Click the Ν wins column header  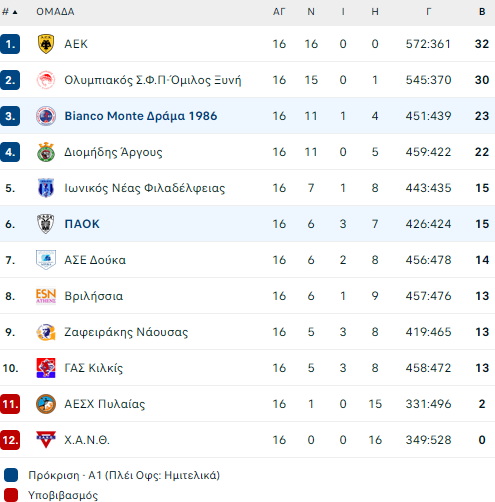click(311, 12)
